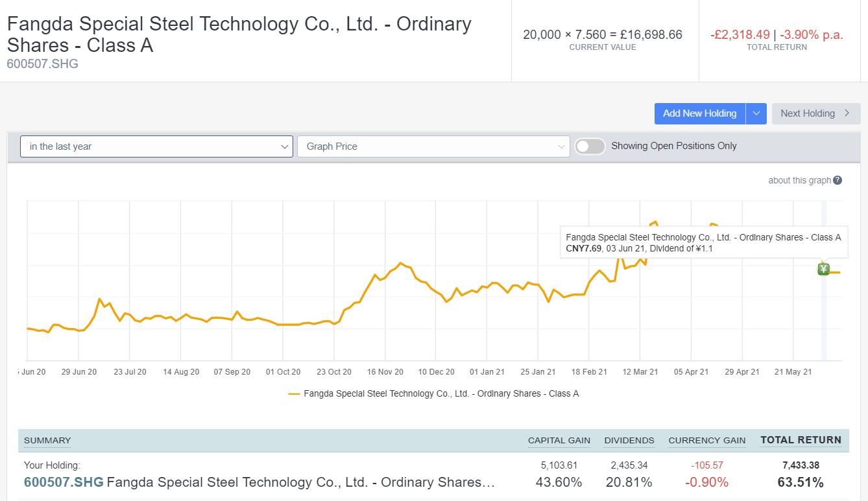Disable the "Showing Open Positions Only" switch
The width and height of the screenshot is (868, 501).
pos(590,146)
